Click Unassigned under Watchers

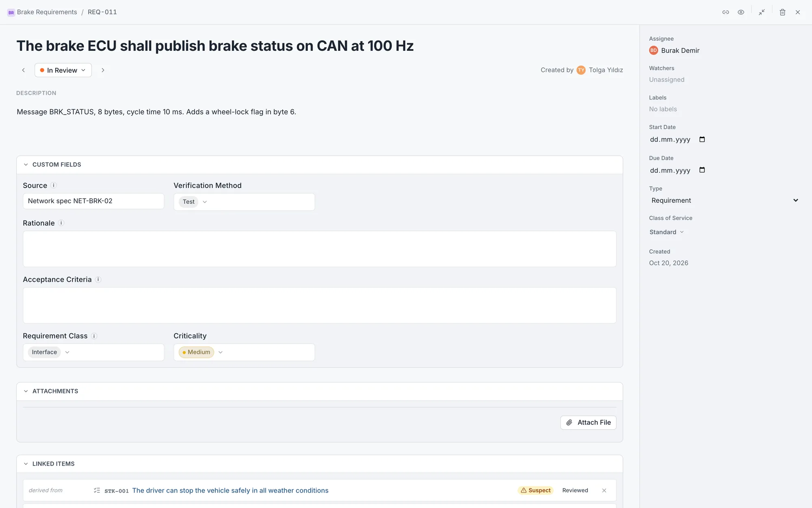[667, 80]
